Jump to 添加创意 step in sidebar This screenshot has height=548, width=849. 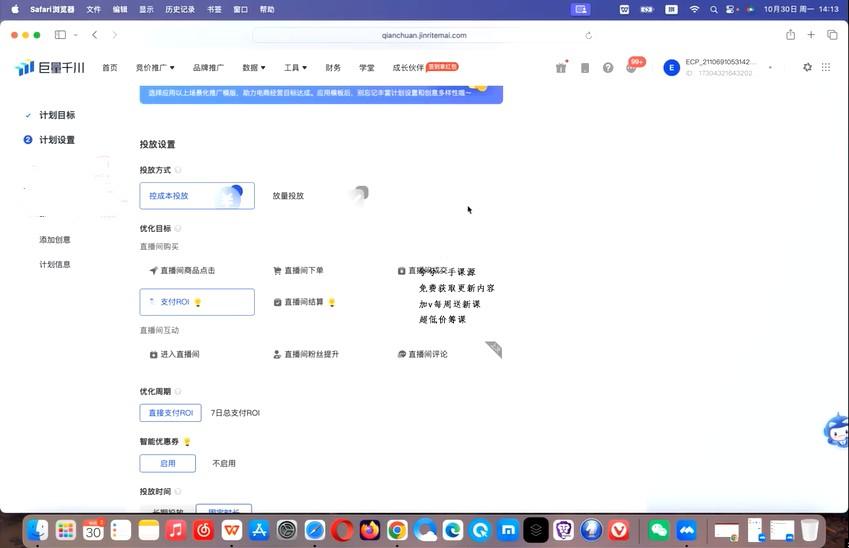tap(55, 240)
